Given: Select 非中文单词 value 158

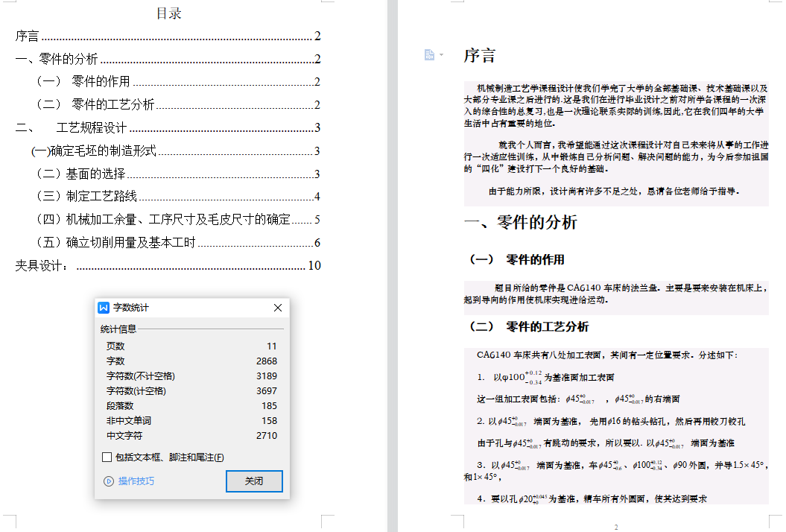Looking at the screenshot, I should pos(269,421).
